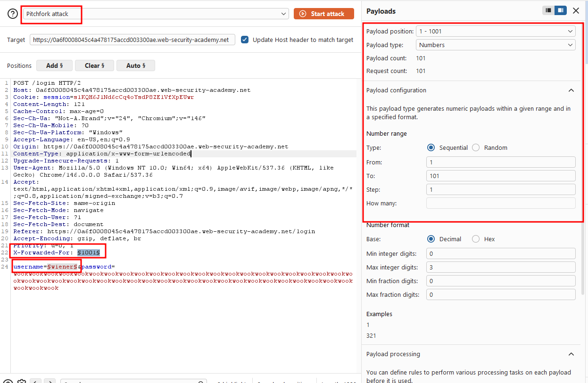Edit the Min fraction digits field
This screenshot has height=383, width=588.
501,281
